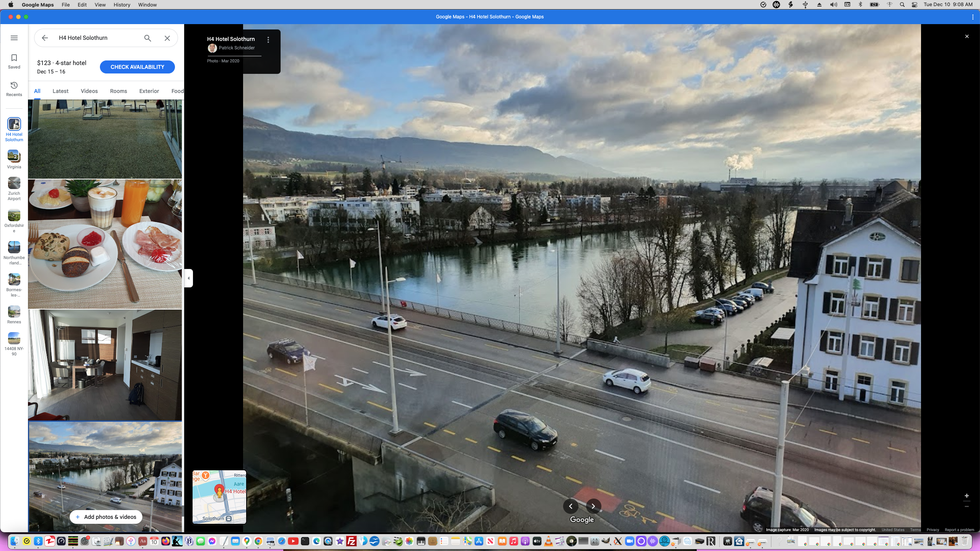Open three-dot options on photo card
980x551 pixels.
coord(268,40)
